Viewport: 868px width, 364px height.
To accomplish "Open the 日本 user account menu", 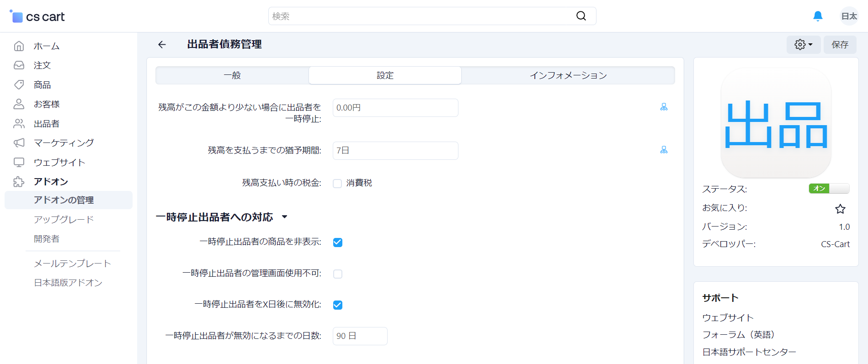I will [849, 16].
